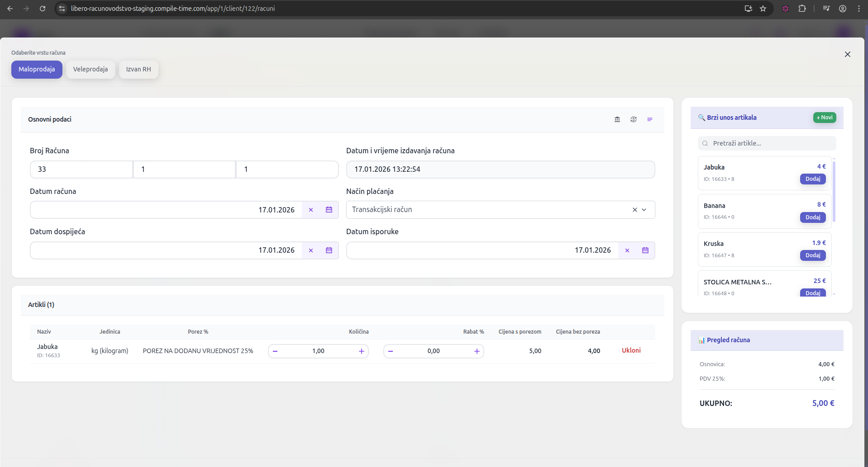The width and height of the screenshot is (868, 467).
Task: Decrease Rabat % for Jabuka
Action: tap(391, 351)
